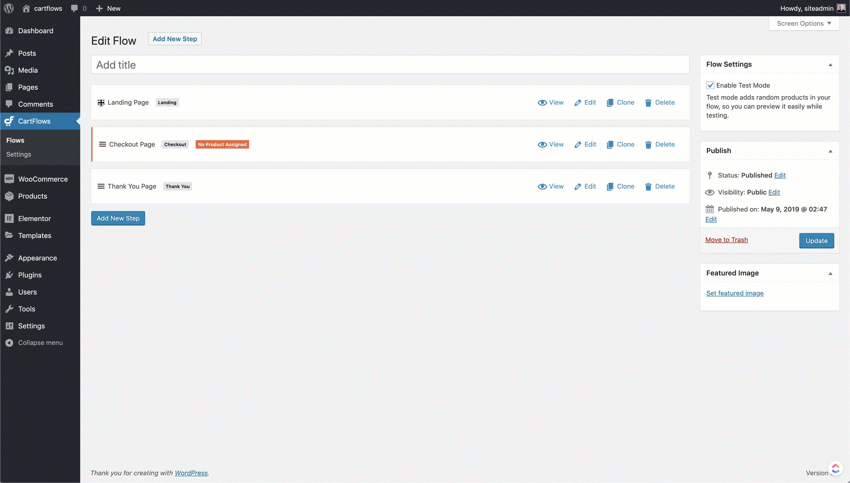Image resolution: width=850 pixels, height=483 pixels.
Task: Clone the Checkout Page step
Action: (x=620, y=144)
